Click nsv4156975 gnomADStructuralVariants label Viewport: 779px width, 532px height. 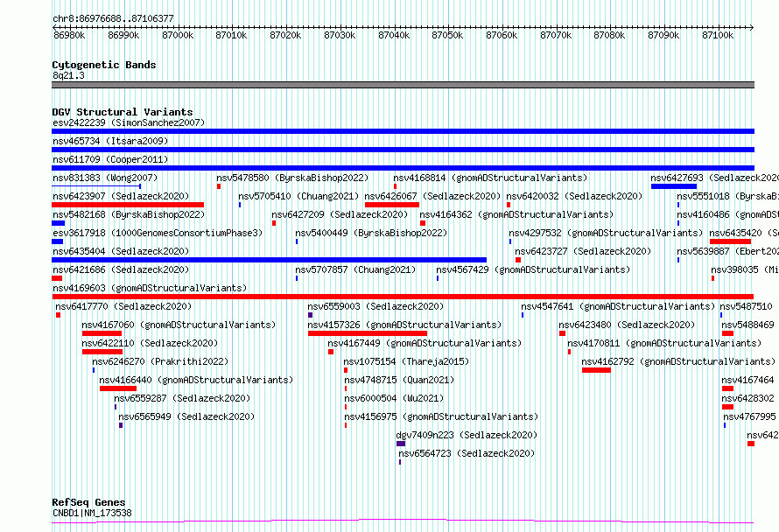[x=441, y=416]
